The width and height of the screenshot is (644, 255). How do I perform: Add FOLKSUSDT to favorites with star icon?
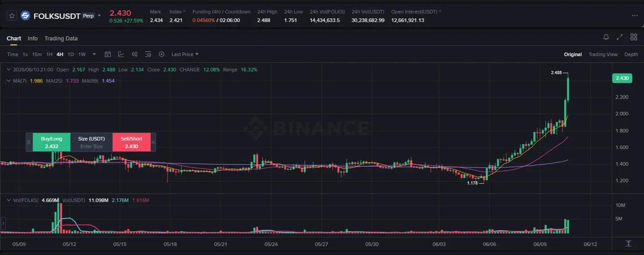(x=12, y=16)
